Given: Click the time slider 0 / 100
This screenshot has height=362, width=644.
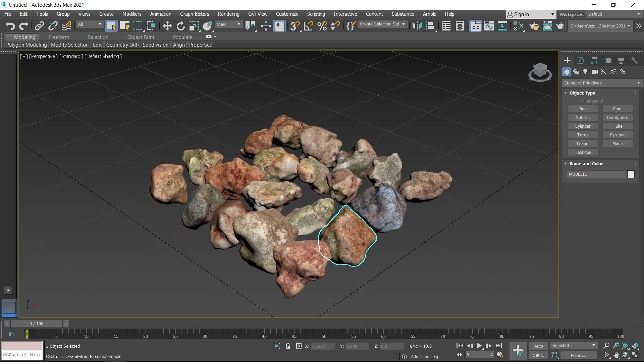Looking at the screenshot, I should click(x=36, y=323).
